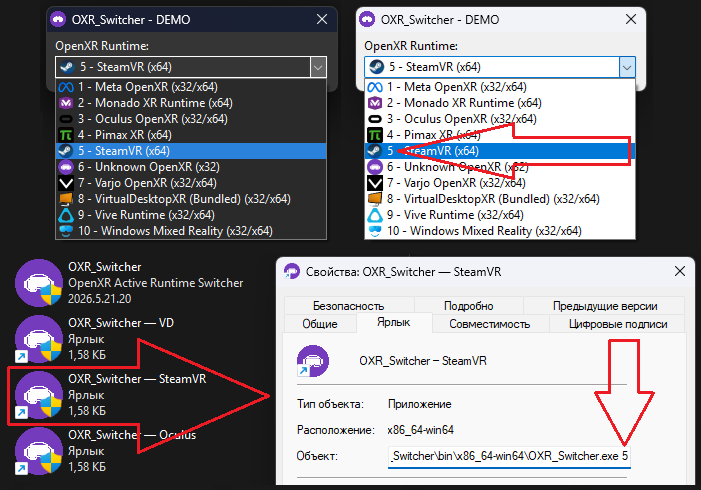
Task: Click Steam icon in dark list's highlighted row
Action: [66, 151]
